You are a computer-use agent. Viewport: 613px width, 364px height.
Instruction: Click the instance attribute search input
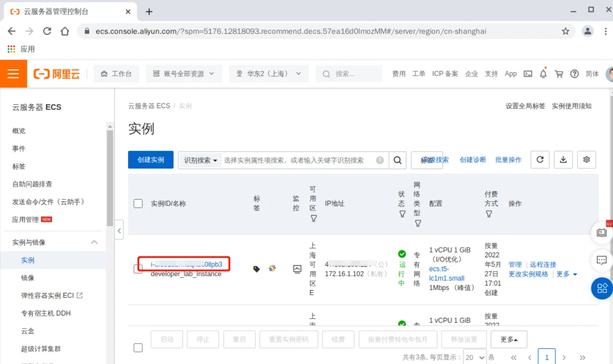point(298,160)
